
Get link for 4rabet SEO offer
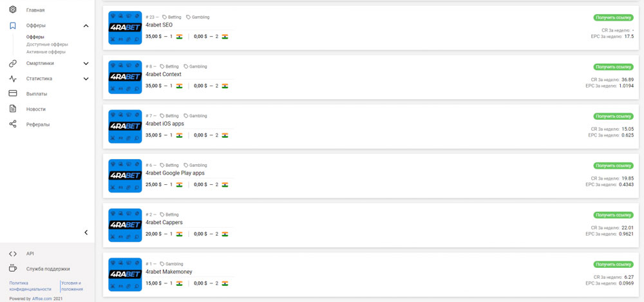tap(613, 17)
